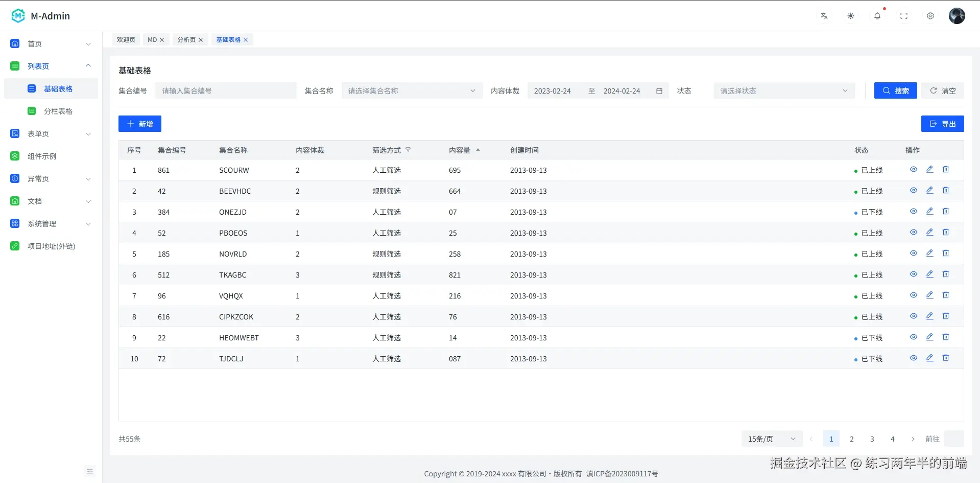Delete the BEEVHDC row using trash icon
The image size is (980, 483).
coord(945,191)
